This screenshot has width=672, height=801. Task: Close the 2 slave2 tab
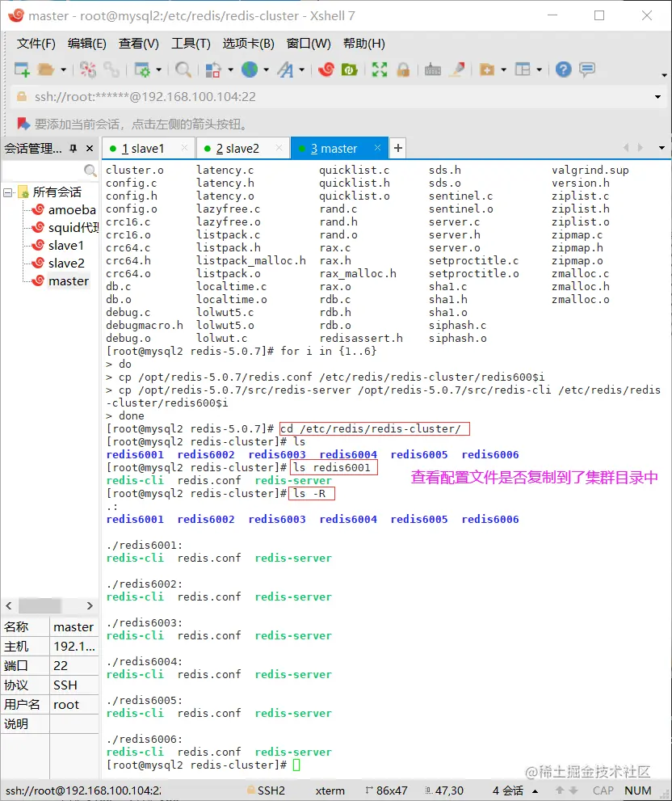point(279,148)
